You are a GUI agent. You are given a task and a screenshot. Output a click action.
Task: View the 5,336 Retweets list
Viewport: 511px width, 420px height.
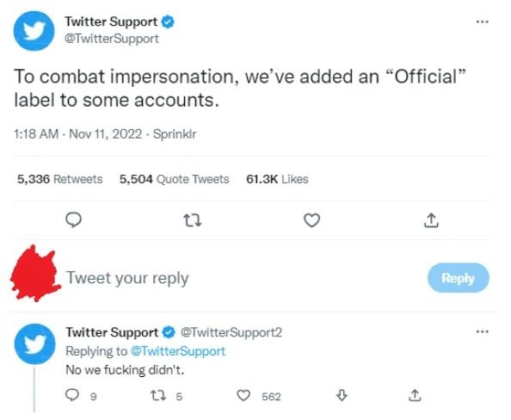pyautogui.click(x=60, y=179)
